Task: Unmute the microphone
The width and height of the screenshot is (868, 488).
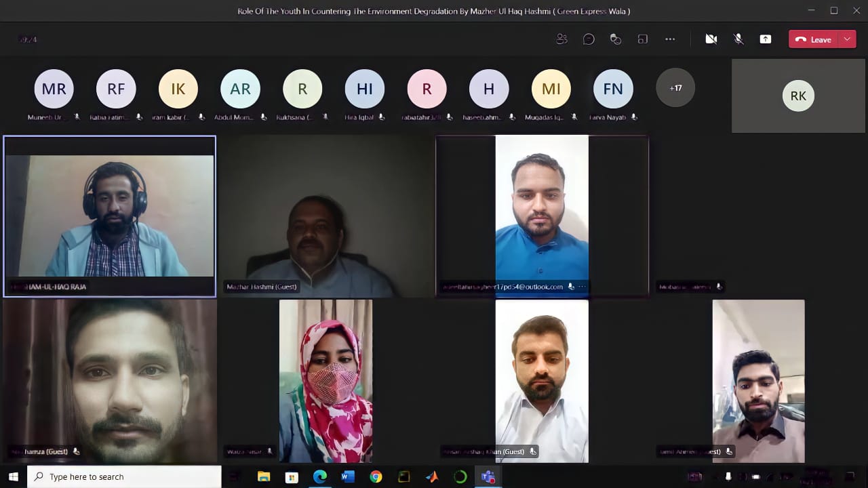Action: tap(738, 39)
